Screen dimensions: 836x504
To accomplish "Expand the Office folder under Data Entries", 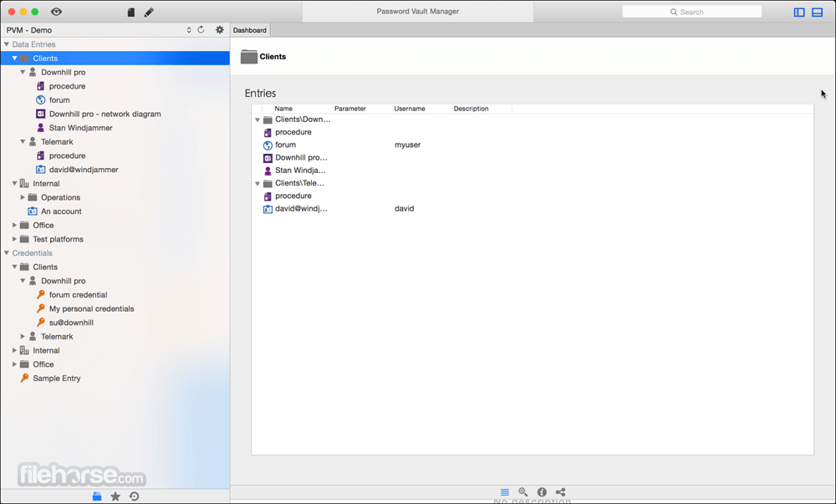I will click(x=14, y=225).
